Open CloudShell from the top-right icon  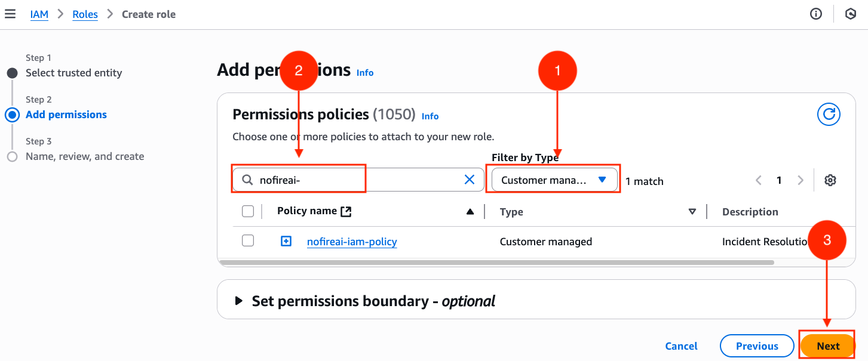point(850,14)
